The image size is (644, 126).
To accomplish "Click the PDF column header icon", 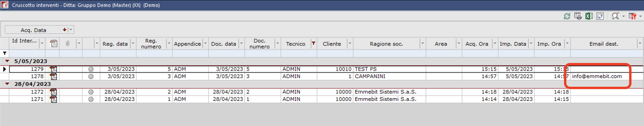I will (54, 43).
